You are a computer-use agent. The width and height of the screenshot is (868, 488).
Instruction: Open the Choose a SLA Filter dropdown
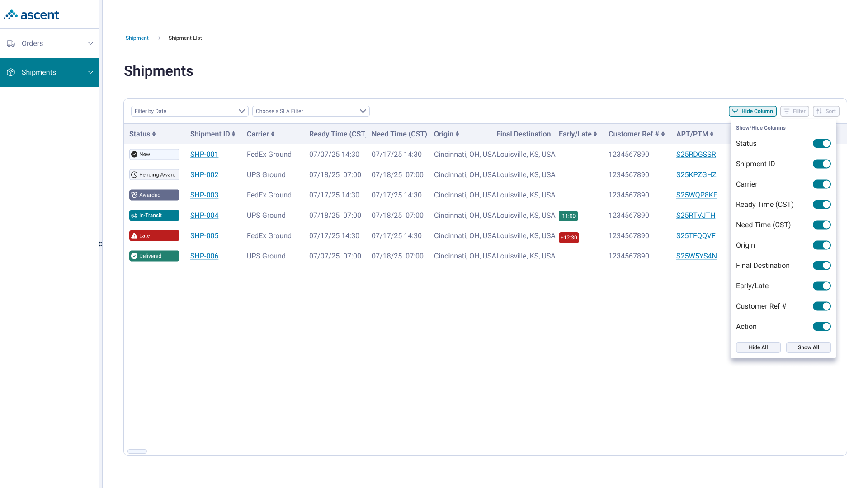[x=311, y=111]
